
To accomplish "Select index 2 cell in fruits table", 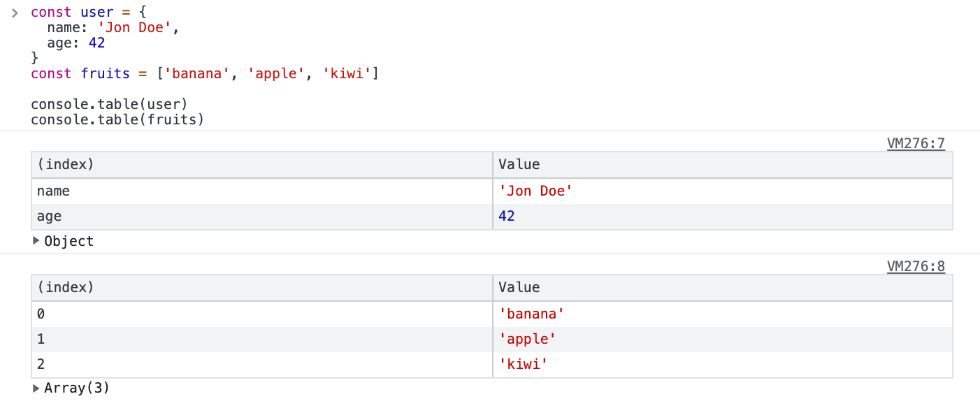I will (261, 365).
